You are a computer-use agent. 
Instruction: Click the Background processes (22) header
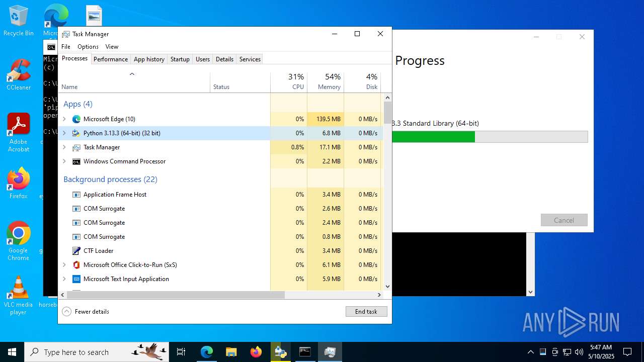point(110,179)
